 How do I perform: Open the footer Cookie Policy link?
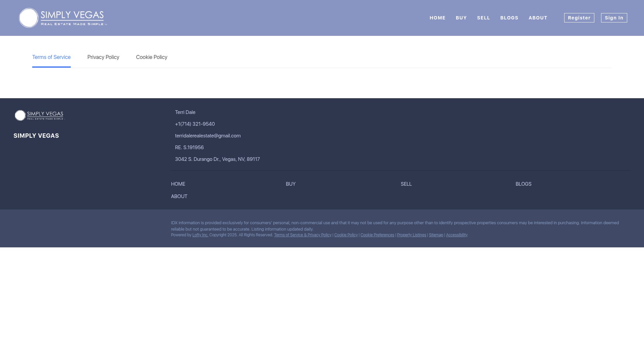tap(346, 235)
